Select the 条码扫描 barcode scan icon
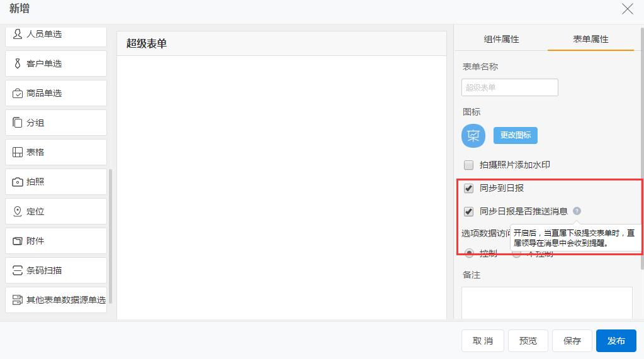This screenshot has height=359, width=644. (18, 270)
